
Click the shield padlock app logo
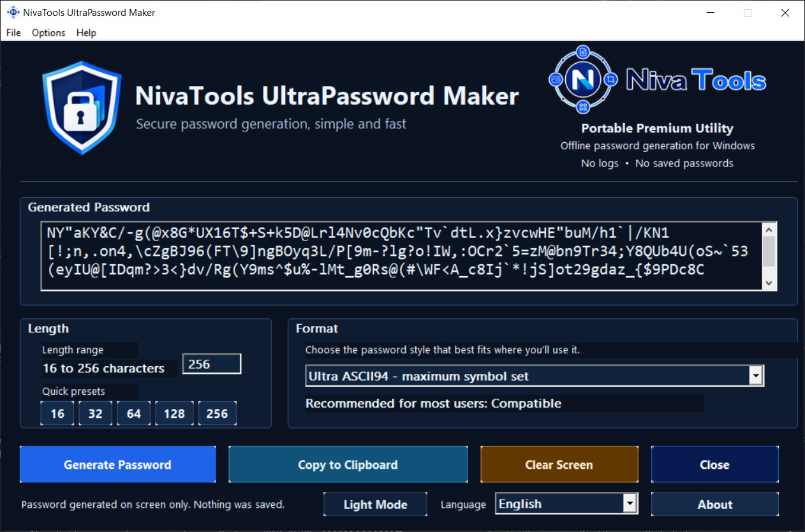pos(82,107)
